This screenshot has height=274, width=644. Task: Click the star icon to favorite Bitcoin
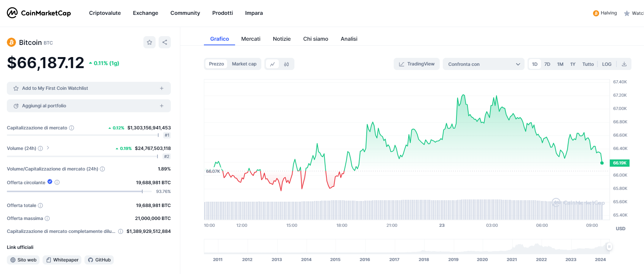[149, 42]
